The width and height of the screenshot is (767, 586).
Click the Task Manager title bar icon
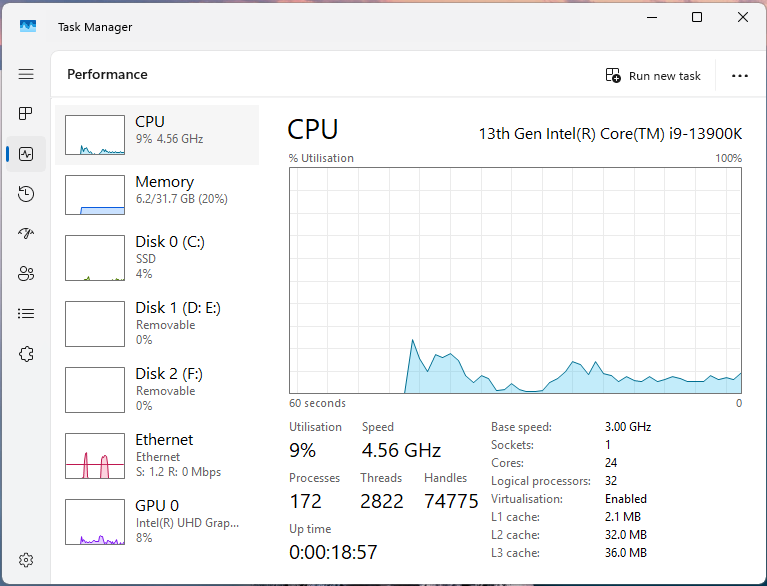coord(28,26)
